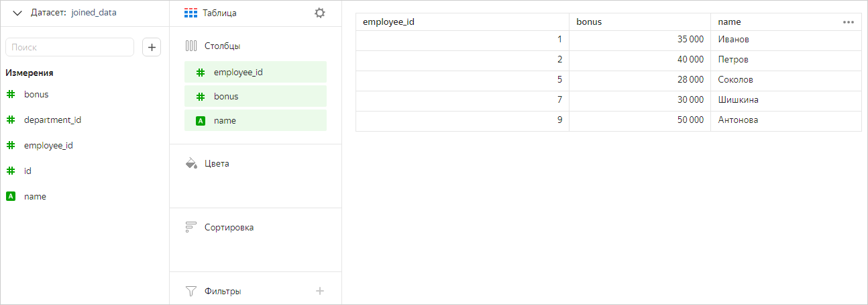Sort table by bonus column header

click(x=589, y=22)
